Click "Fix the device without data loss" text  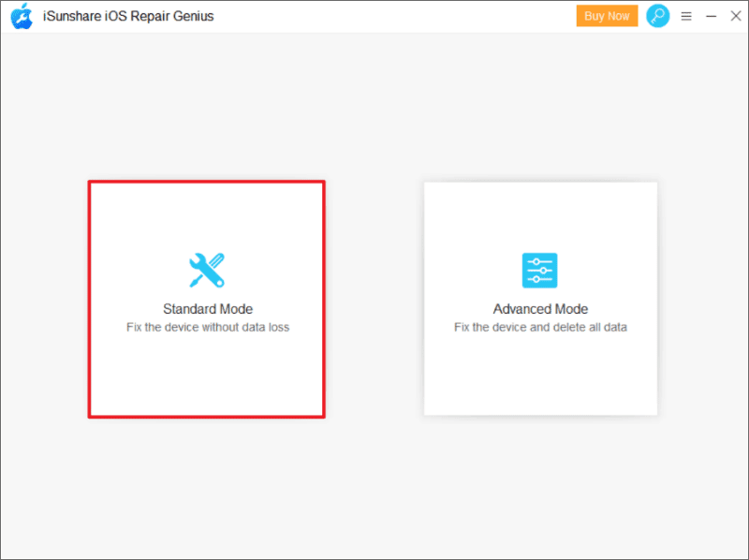tap(207, 328)
